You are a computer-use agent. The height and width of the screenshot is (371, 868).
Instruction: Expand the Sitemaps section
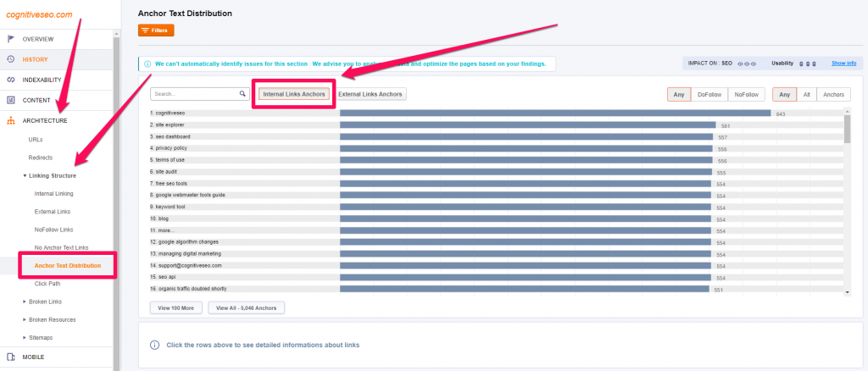coord(25,337)
